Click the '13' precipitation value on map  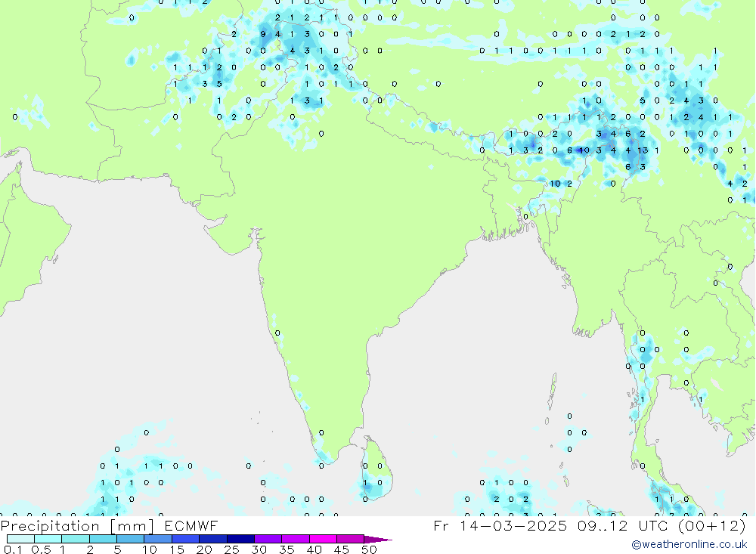643,150
